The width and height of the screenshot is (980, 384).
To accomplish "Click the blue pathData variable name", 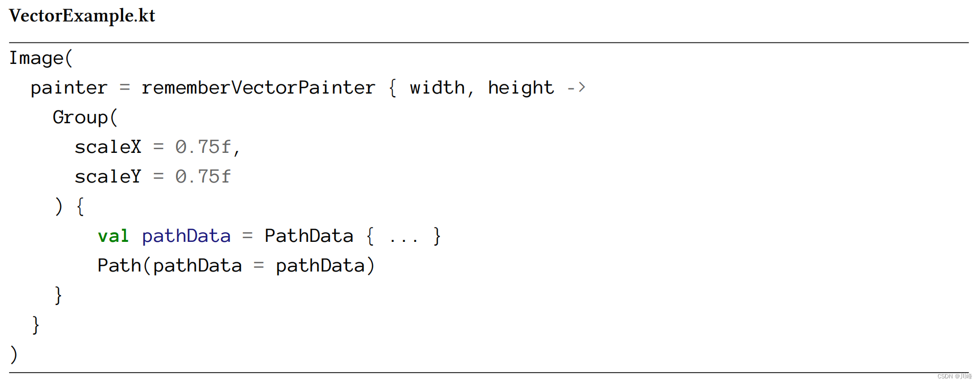I will pyautogui.click(x=186, y=236).
